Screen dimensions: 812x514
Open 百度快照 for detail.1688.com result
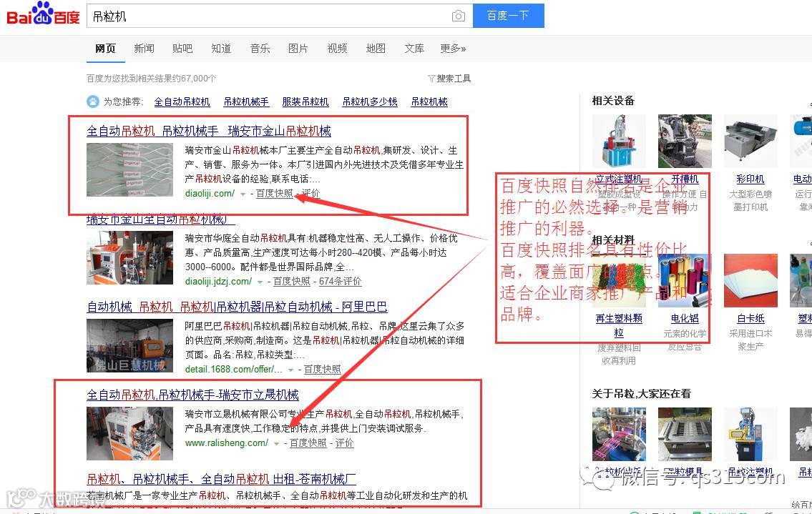point(322,370)
